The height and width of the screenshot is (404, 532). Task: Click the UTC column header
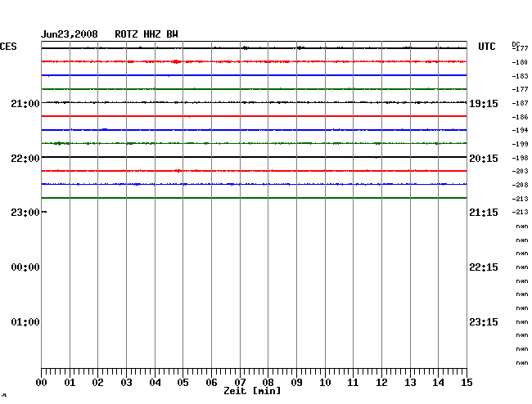tap(486, 47)
